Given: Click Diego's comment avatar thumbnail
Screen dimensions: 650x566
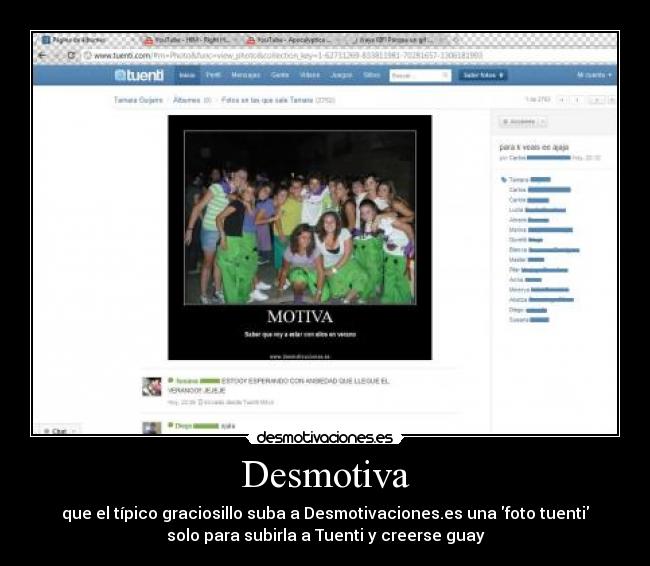Looking at the screenshot, I should pos(152,428).
